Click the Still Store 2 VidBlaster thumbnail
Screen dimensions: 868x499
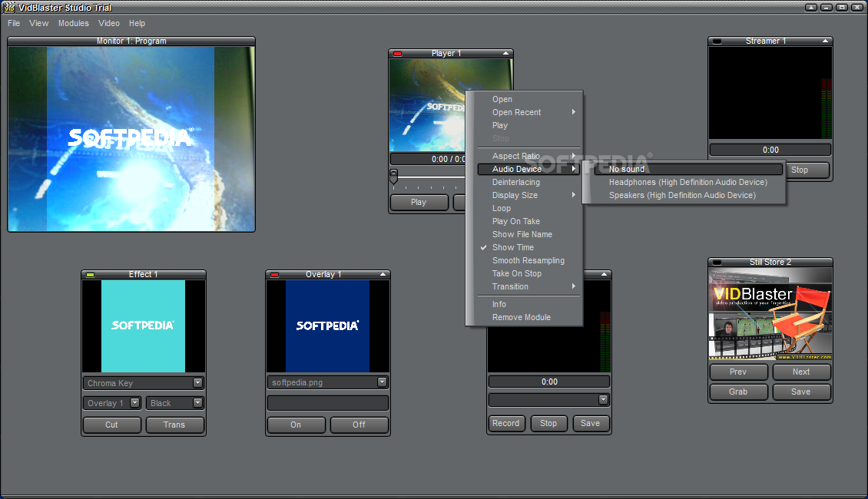click(770, 314)
